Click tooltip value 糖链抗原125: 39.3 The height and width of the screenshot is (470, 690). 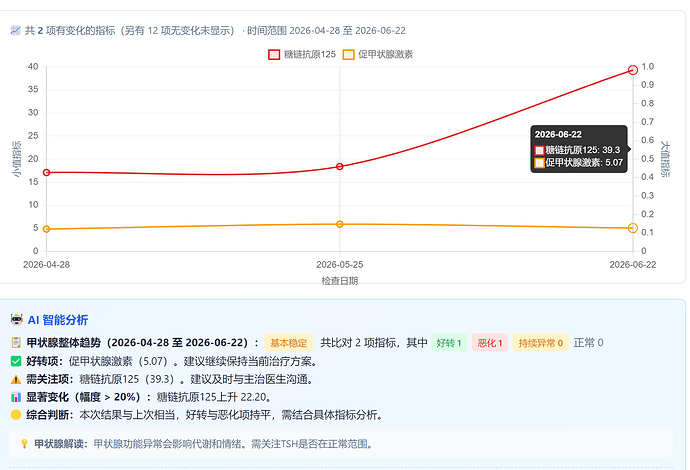pos(577,150)
